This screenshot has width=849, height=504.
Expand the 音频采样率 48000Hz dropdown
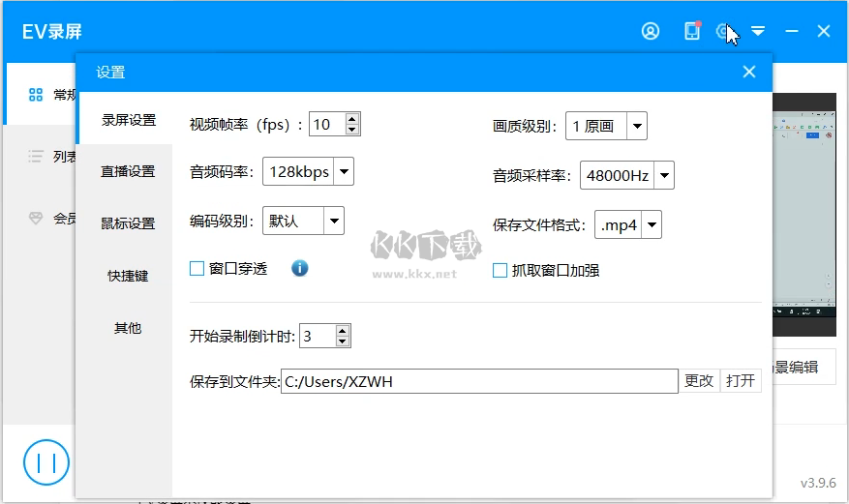click(x=664, y=175)
